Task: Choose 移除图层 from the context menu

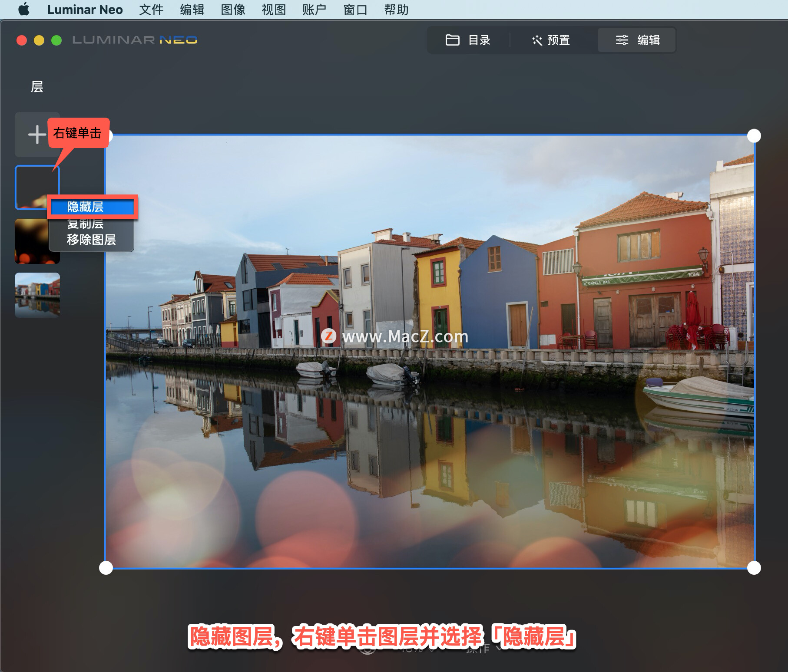Action: [x=92, y=240]
